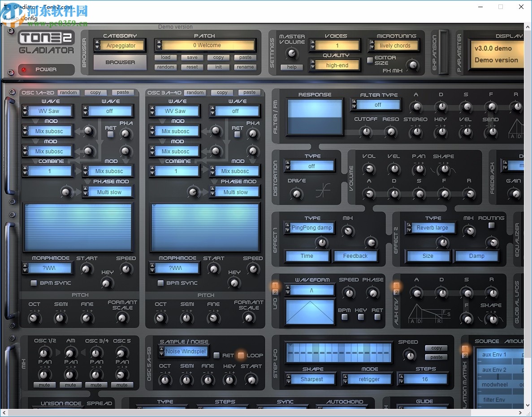Mute OSC 5 in the mixer
Viewport: 532px width, 417px height.
point(122,385)
